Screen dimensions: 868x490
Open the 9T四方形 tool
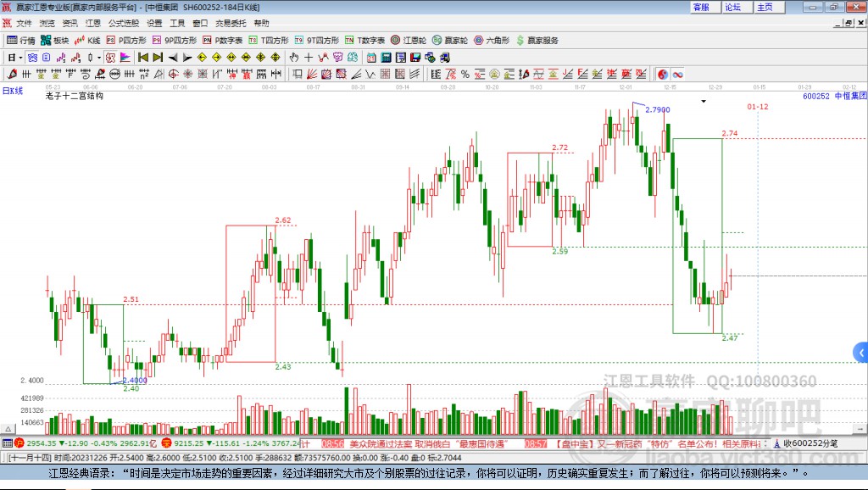tap(317, 41)
